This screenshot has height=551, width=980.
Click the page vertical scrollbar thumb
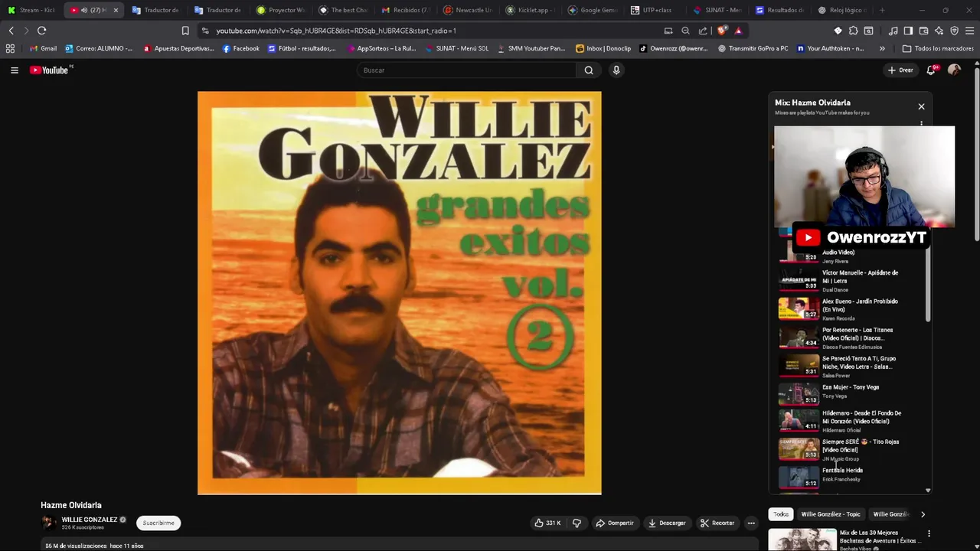pos(976,153)
